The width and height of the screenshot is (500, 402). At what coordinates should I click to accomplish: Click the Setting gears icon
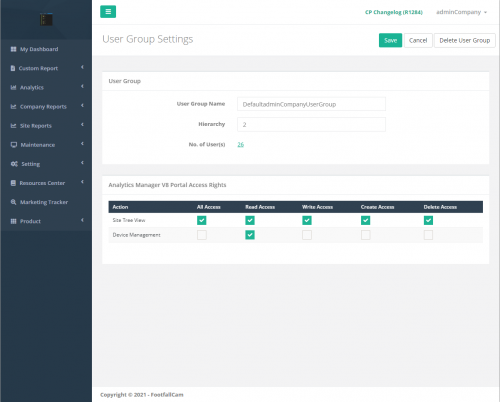tap(14, 164)
